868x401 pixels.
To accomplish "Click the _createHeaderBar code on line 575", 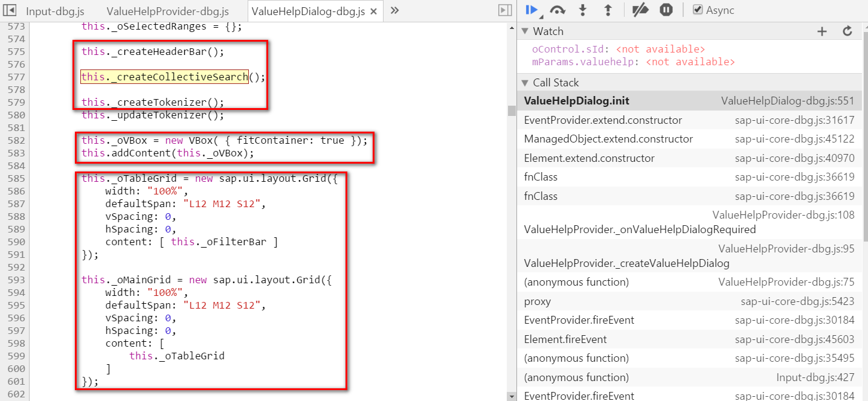I will [x=153, y=51].
